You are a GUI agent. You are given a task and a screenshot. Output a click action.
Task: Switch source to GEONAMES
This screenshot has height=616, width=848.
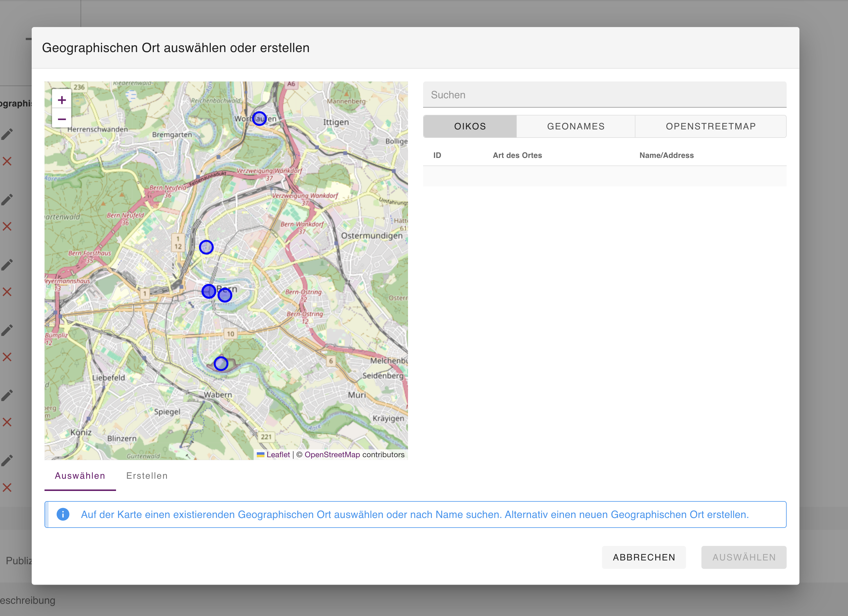576,127
